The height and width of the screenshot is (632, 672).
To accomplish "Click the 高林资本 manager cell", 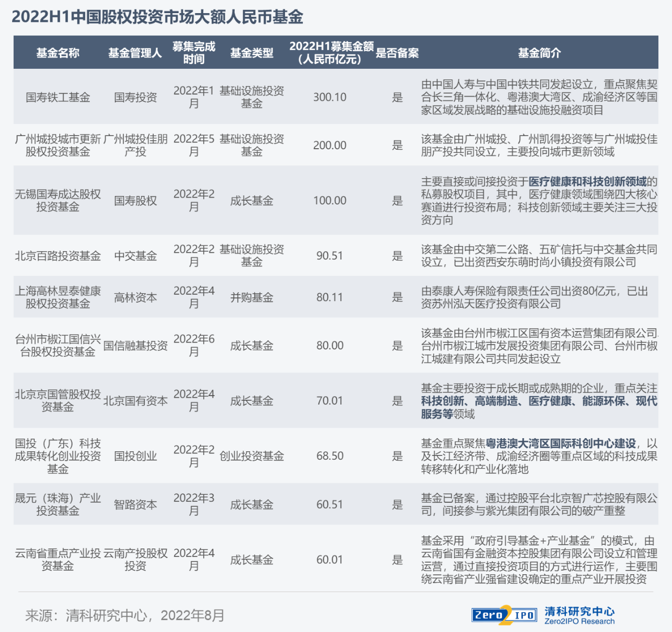I will point(135,297).
